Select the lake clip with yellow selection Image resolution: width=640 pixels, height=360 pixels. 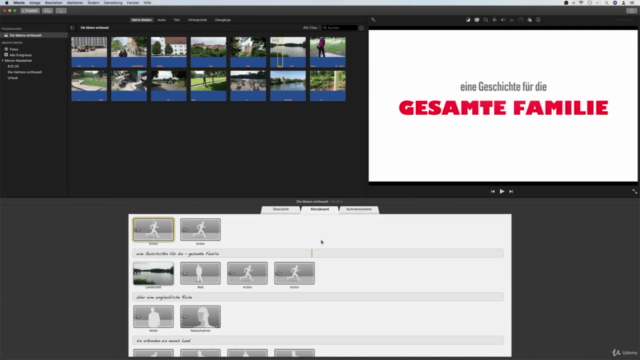(x=288, y=52)
